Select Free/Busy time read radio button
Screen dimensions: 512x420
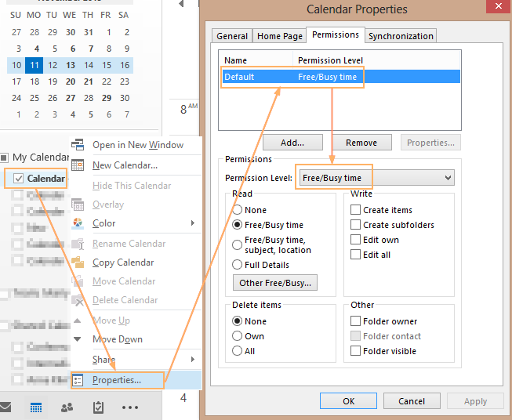[237, 225]
